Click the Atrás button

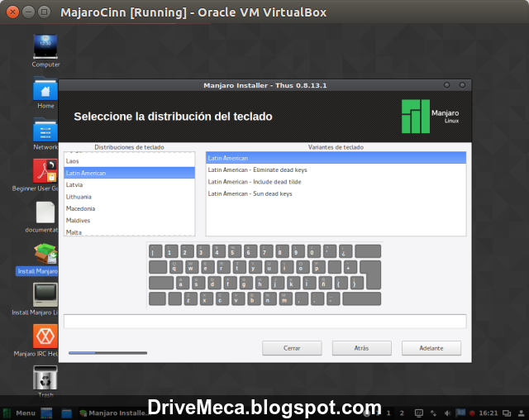(x=362, y=348)
